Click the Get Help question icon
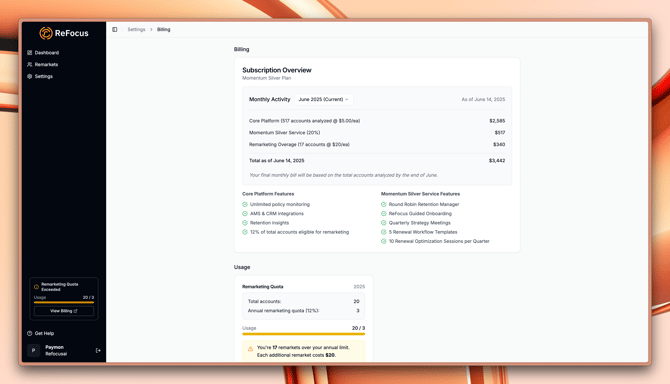The width and height of the screenshot is (670, 384). [x=29, y=333]
